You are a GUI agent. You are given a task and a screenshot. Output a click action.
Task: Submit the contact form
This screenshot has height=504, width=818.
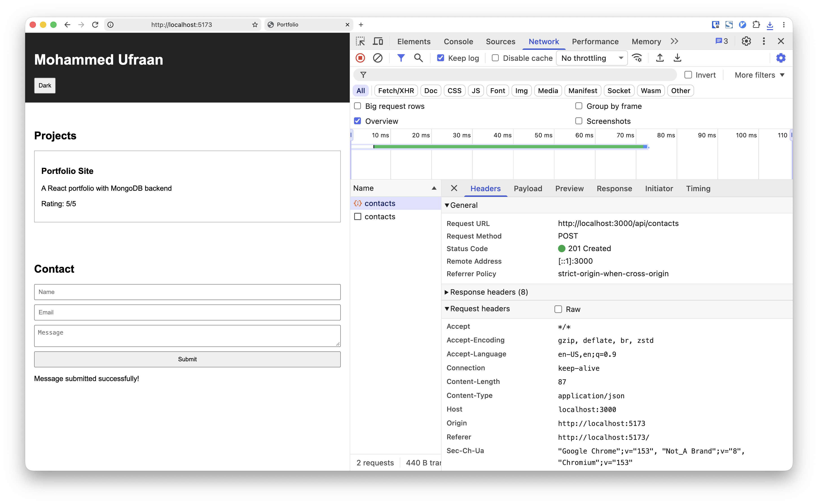point(187,359)
